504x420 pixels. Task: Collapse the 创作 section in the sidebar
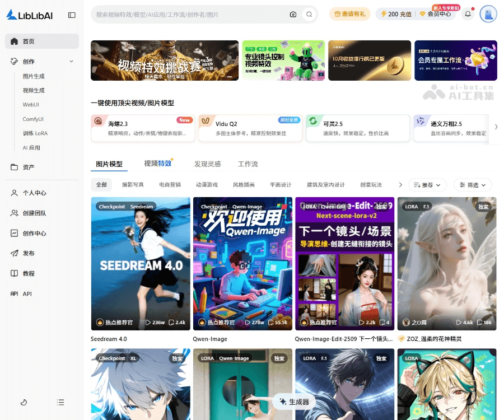pos(71,62)
